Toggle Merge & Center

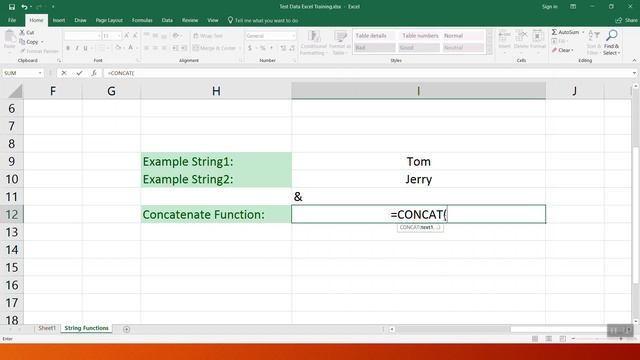coord(215,48)
